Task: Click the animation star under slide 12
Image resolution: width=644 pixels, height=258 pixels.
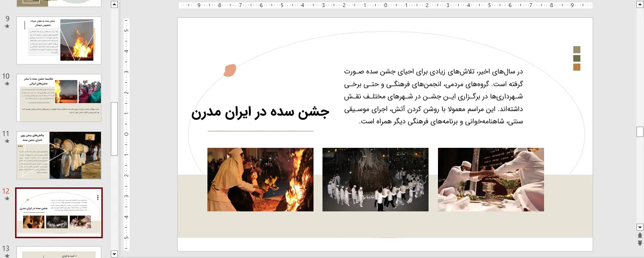Action: [7, 199]
